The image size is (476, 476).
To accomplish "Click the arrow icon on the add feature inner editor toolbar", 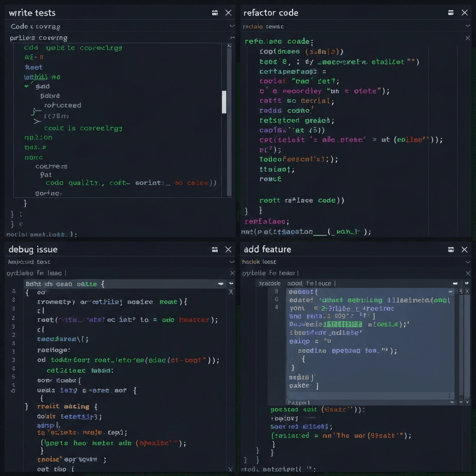I will click(x=455, y=283).
